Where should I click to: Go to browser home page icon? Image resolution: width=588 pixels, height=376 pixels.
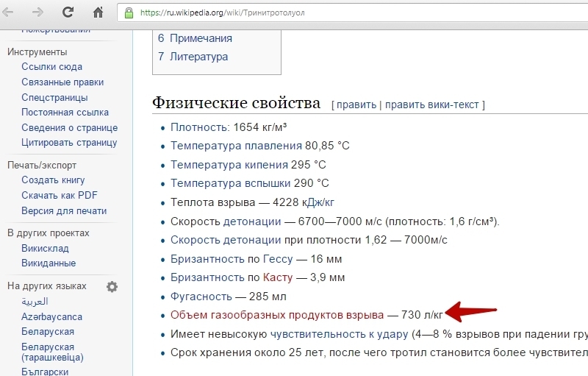[98, 13]
